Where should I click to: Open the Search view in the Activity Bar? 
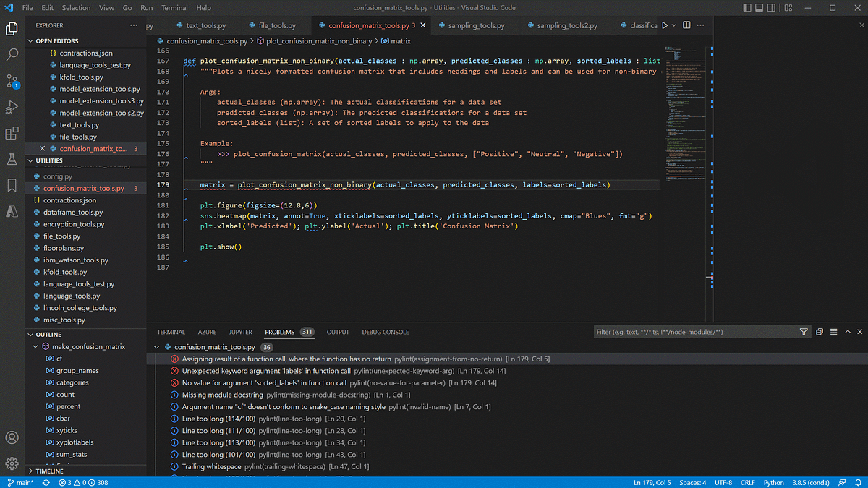pos(12,53)
